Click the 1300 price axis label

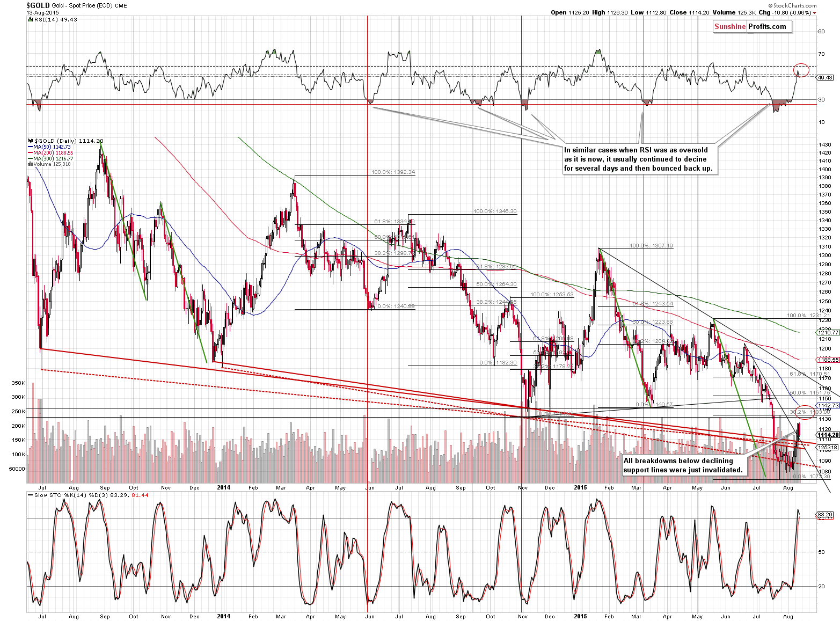tap(825, 255)
